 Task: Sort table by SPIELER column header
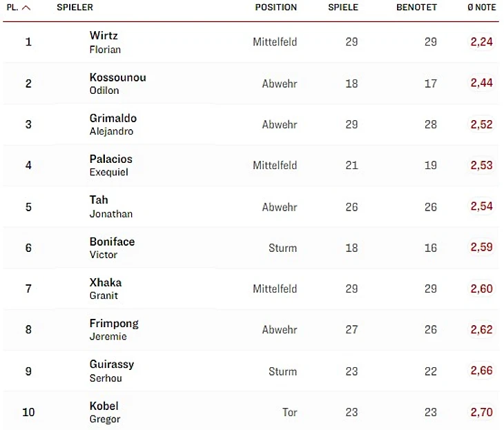75,8
